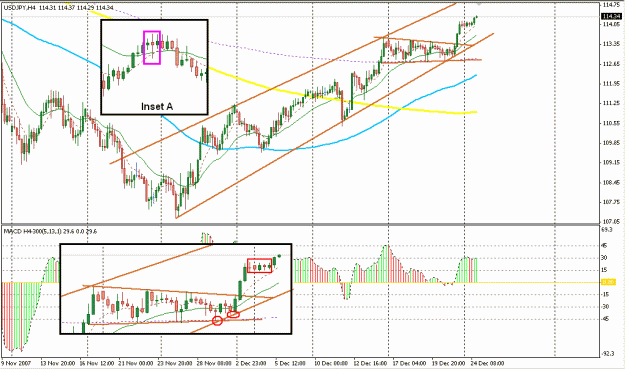The height and width of the screenshot is (369, 625).
Task: Click the 10 Dec 00:00 time label
Action: [x=330, y=363]
